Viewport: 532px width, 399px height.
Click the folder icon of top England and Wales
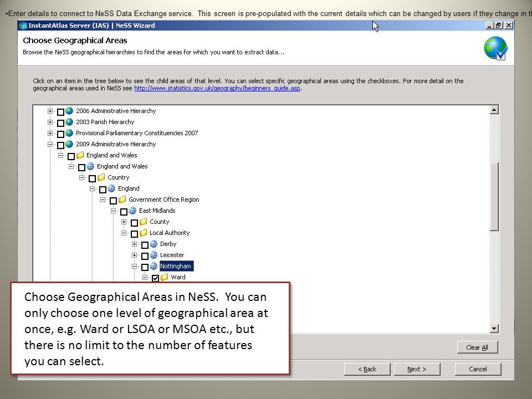[80, 155]
